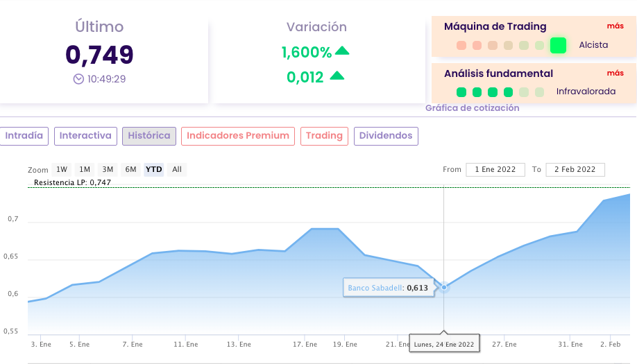The width and height of the screenshot is (637, 364).
Task: Select the YTD zoom range
Action: pos(153,169)
